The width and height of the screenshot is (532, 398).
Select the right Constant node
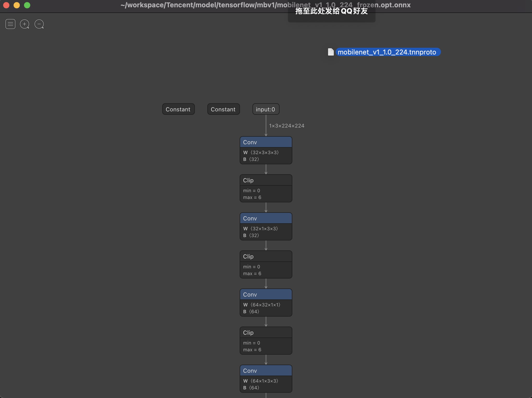[223, 109]
